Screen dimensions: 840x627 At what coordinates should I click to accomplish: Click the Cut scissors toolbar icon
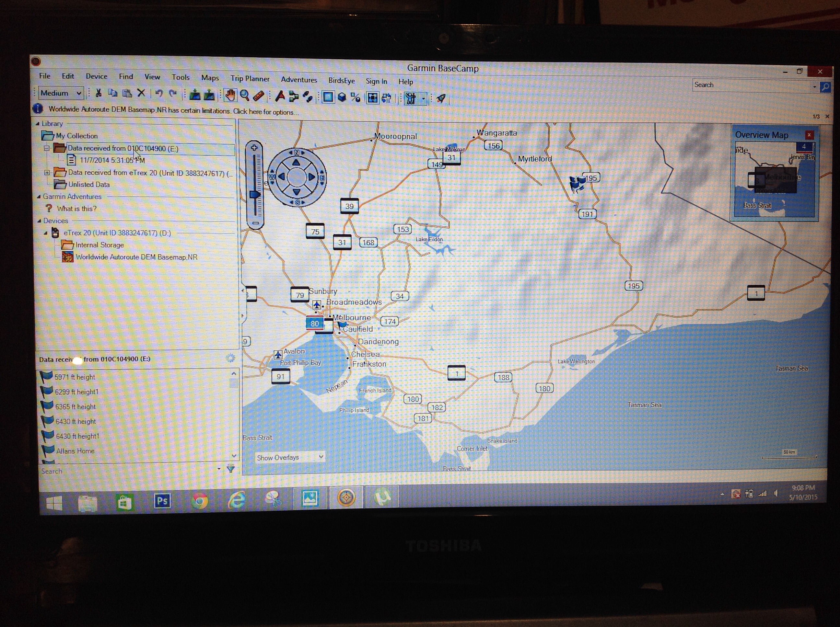tap(98, 93)
